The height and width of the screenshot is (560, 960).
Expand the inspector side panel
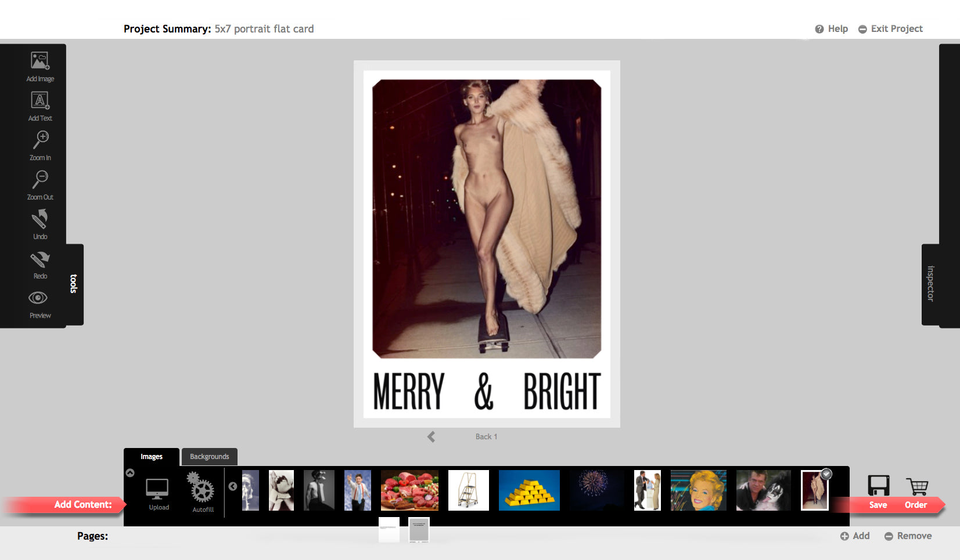point(930,284)
